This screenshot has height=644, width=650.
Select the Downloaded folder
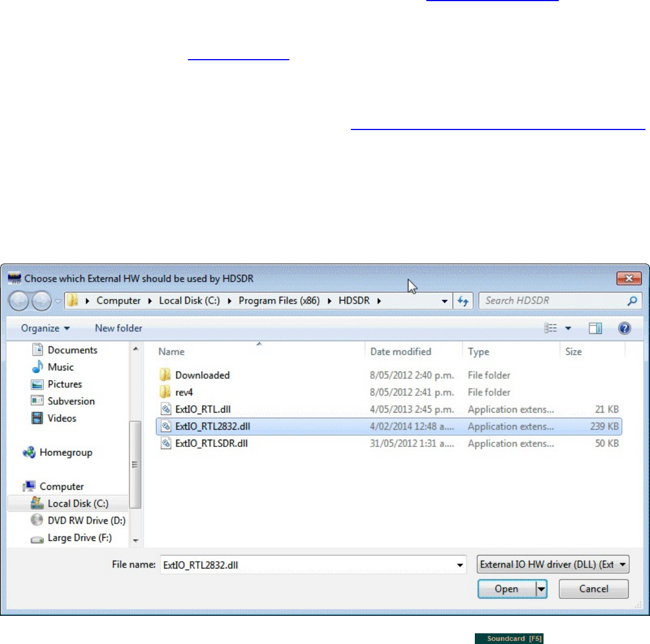coord(202,375)
